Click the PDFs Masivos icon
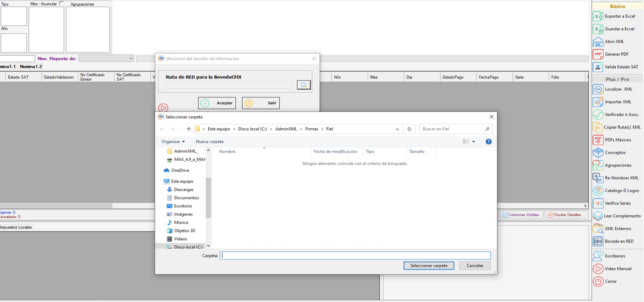 coord(598,140)
